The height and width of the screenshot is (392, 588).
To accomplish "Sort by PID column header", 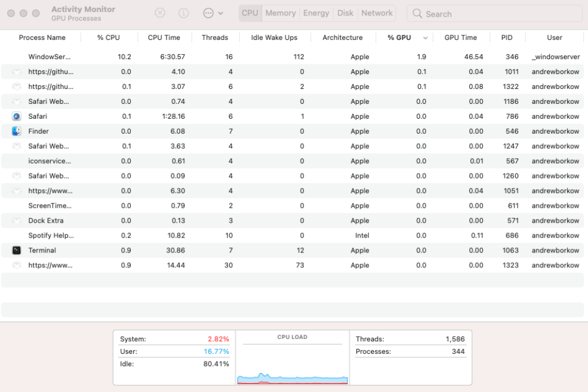I will (507, 38).
